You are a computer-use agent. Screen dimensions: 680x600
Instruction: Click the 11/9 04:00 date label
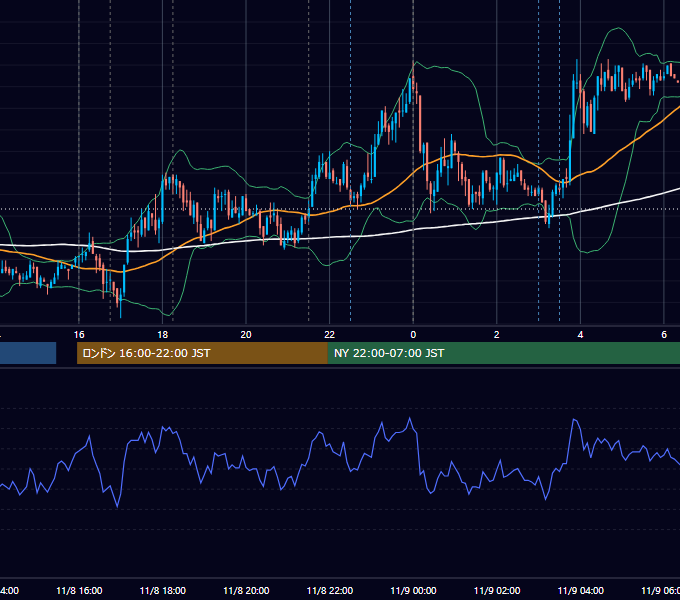coord(580,591)
